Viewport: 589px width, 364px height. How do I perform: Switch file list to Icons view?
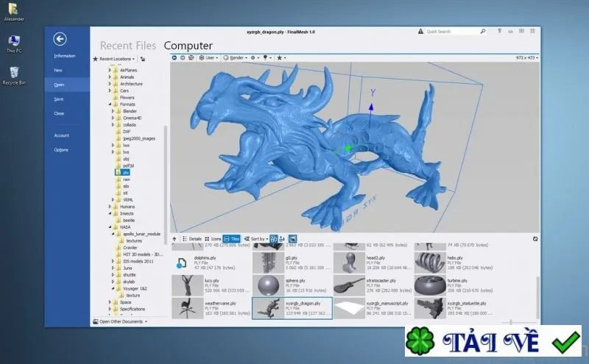click(213, 239)
